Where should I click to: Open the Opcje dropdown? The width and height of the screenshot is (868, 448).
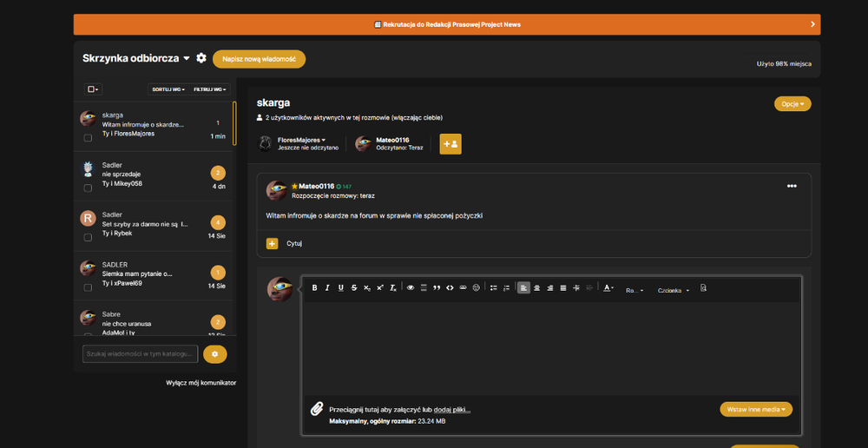[x=792, y=103]
